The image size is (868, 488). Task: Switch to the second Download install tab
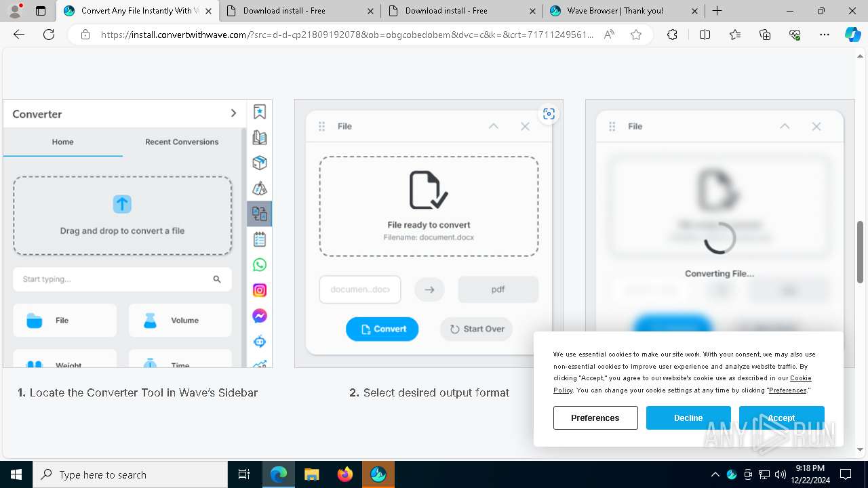pyautogui.click(x=461, y=11)
